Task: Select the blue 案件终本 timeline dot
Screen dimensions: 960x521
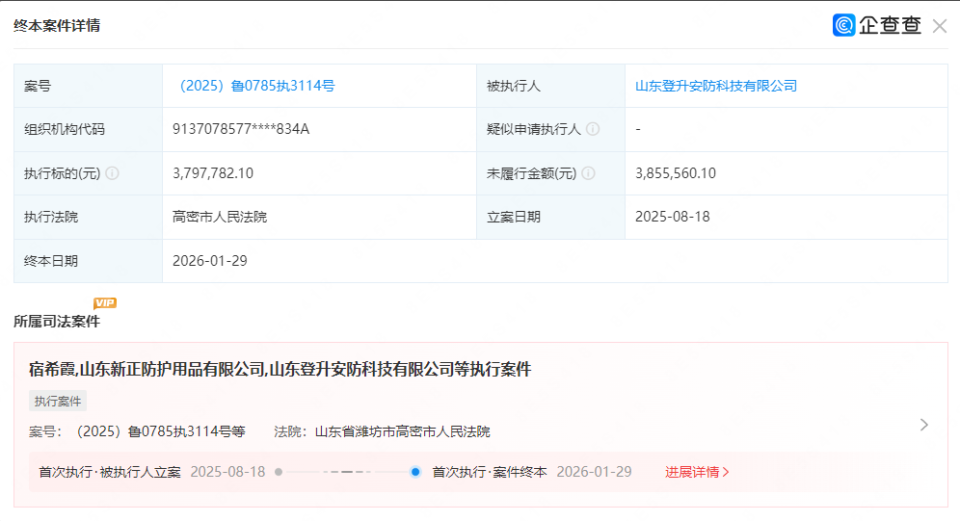Action: [x=415, y=472]
